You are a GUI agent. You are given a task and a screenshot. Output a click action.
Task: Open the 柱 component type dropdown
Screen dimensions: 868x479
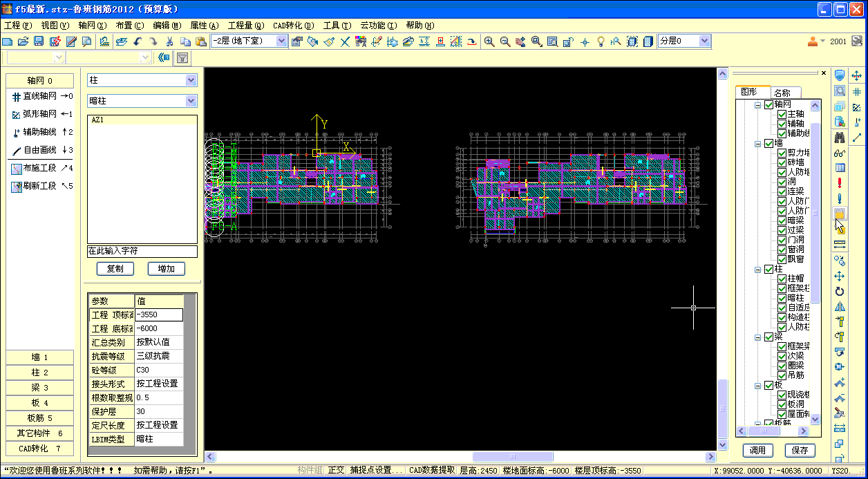point(191,81)
